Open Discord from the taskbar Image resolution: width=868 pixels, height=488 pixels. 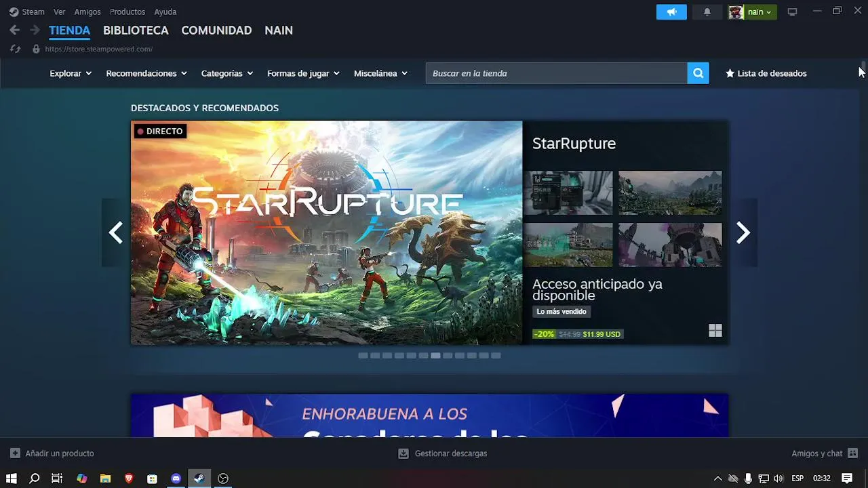(176, 479)
